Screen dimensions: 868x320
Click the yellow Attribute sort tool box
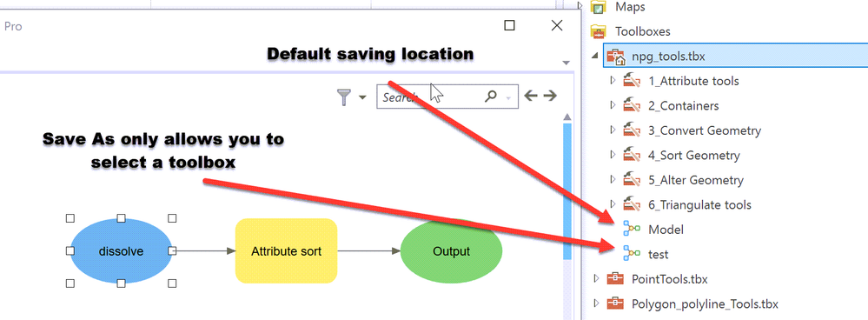coord(286,250)
